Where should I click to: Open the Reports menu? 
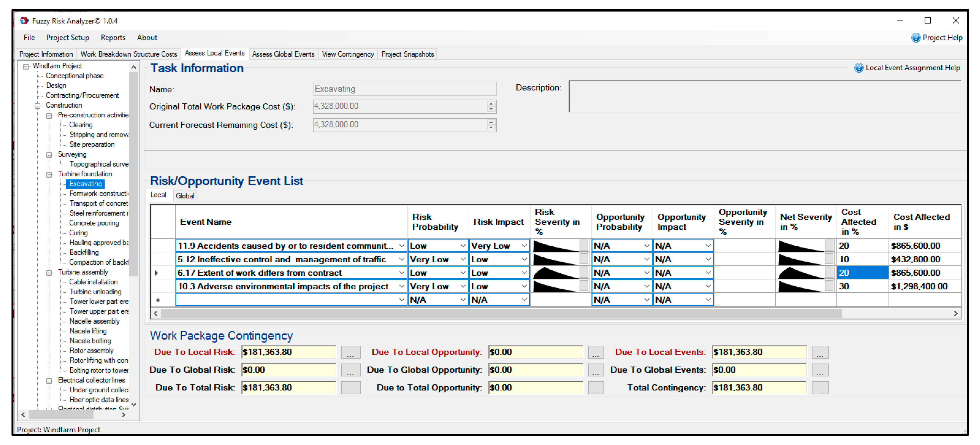pos(113,38)
